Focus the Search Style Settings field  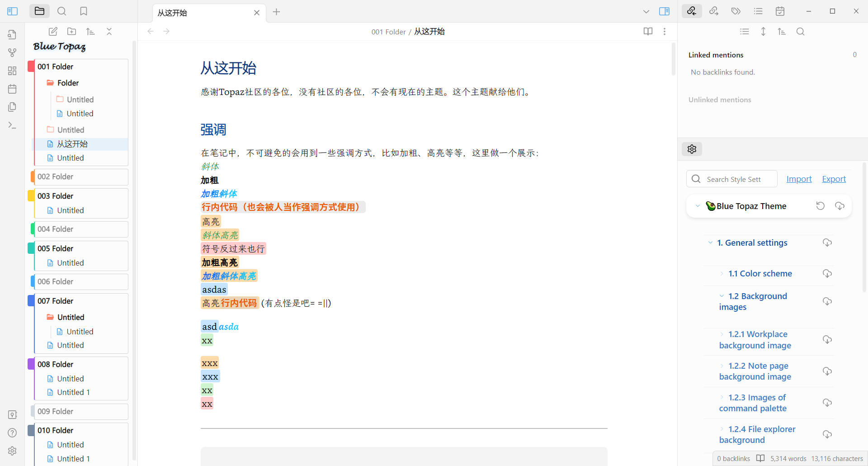tap(732, 179)
